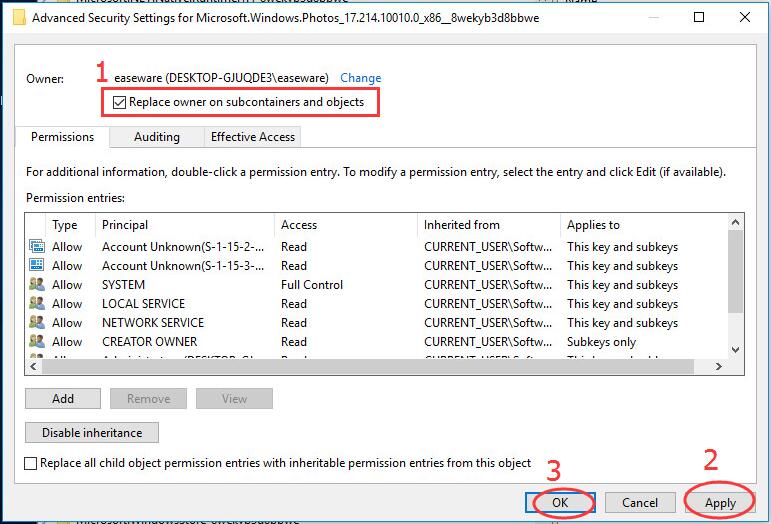Select Account Unknown(S-1-15-2-... principal
The width and height of the screenshot is (771, 524).
click(x=183, y=246)
